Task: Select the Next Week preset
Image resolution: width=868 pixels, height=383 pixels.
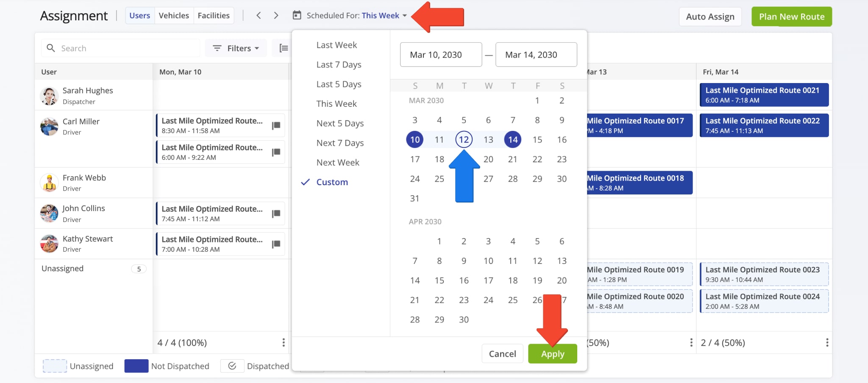Action: click(338, 162)
